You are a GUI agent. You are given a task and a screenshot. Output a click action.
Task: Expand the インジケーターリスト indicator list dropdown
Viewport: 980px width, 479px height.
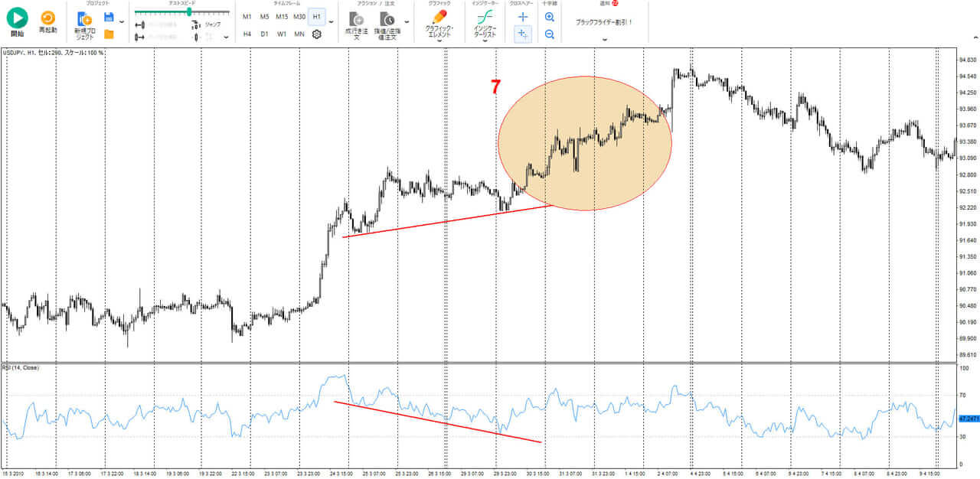485,41
